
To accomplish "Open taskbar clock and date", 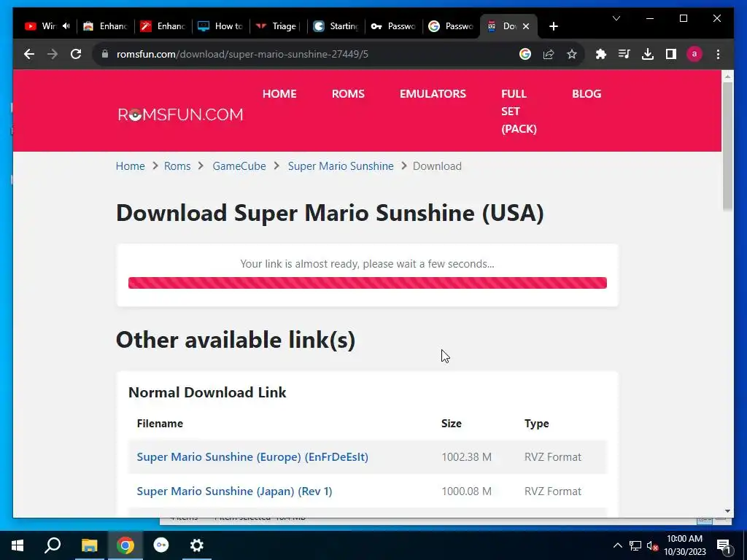I will click(x=684, y=545).
